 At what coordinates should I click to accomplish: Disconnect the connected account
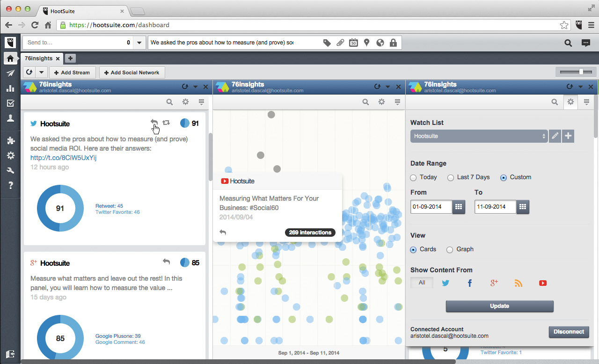569,332
